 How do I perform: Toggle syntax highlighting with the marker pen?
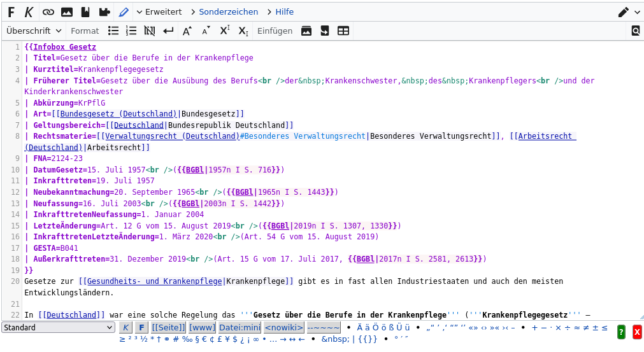click(x=124, y=12)
